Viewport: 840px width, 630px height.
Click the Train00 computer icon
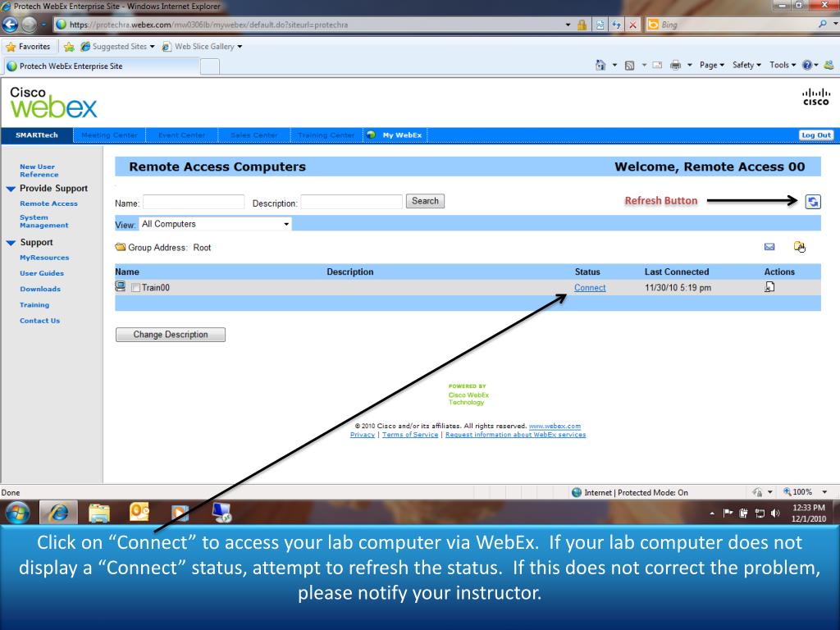point(121,286)
